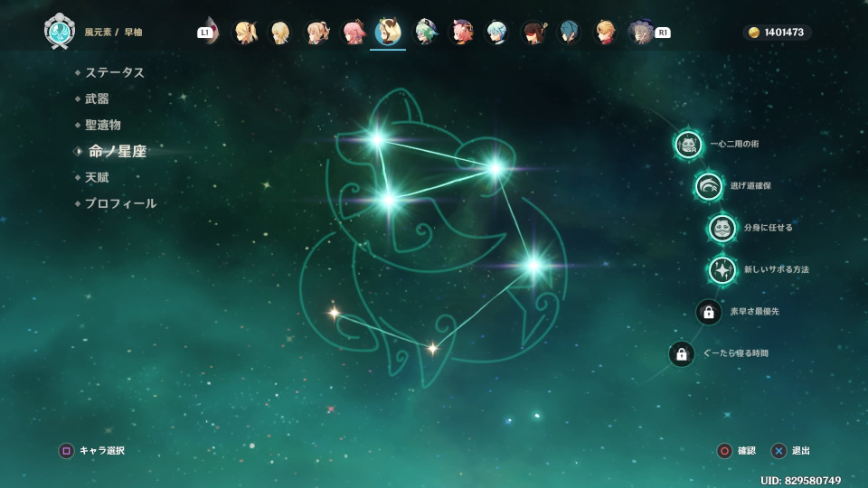Switch to the blonde side-ponytail character portrait
Image resolution: width=868 pixels, height=488 pixels.
tap(245, 33)
